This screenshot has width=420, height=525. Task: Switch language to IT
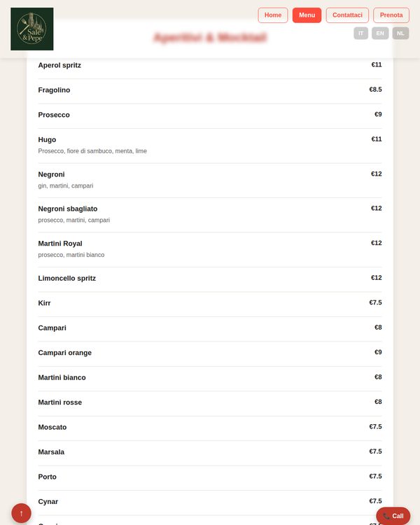[x=360, y=33]
